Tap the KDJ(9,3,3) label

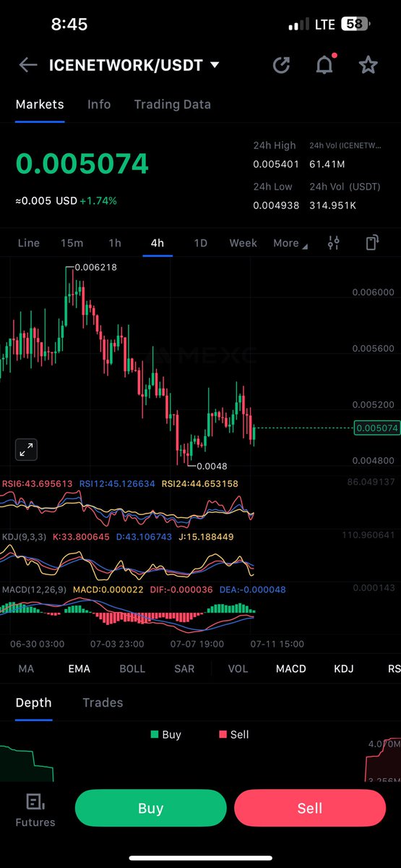click(25, 537)
